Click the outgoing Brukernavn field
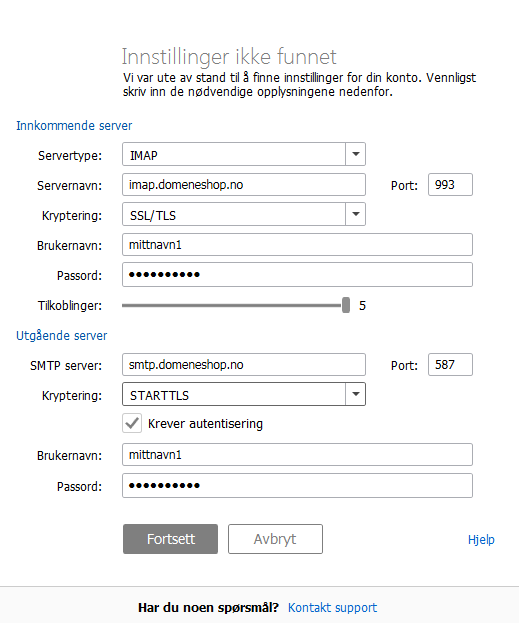 tap(297, 455)
